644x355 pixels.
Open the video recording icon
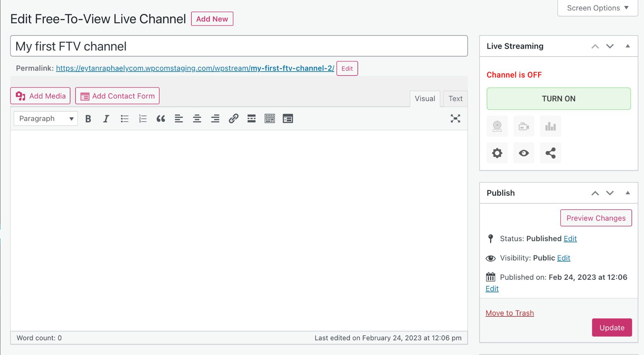pyautogui.click(x=524, y=126)
